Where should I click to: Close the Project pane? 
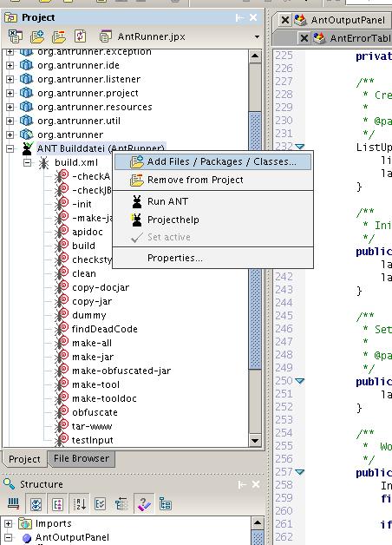253,17
